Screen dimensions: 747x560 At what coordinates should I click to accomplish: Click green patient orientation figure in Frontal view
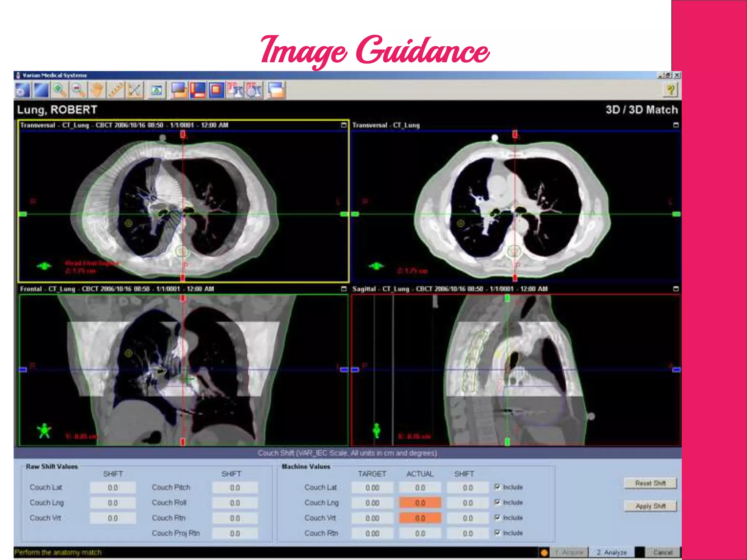point(44,431)
